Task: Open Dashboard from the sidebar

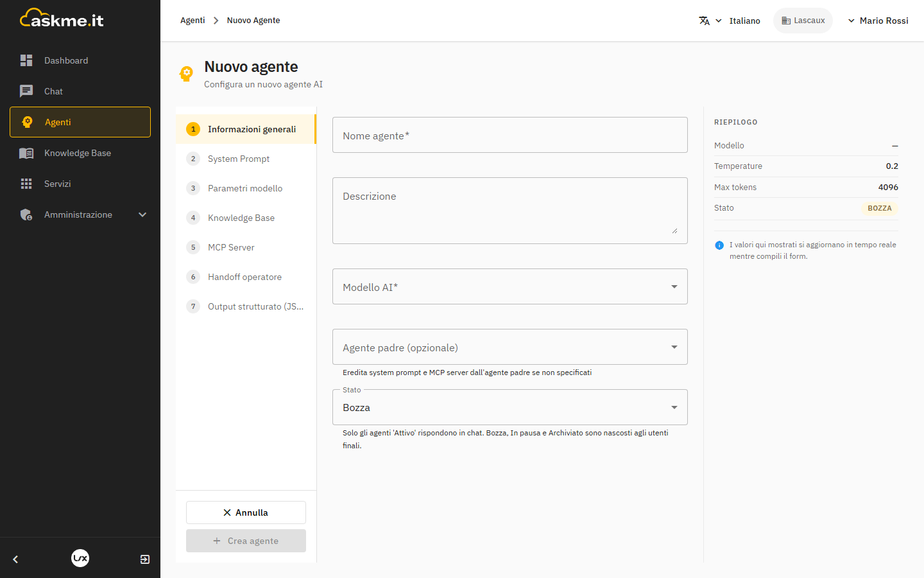Action: click(x=80, y=60)
